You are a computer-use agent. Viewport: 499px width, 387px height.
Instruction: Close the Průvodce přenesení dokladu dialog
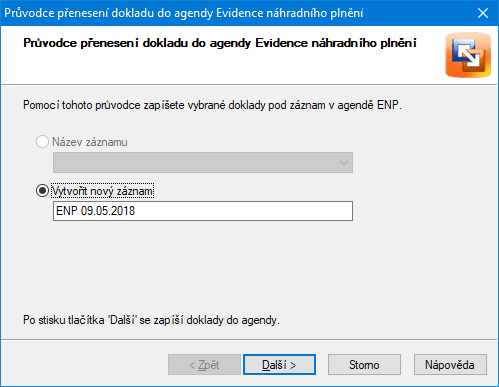(x=483, y=13)
